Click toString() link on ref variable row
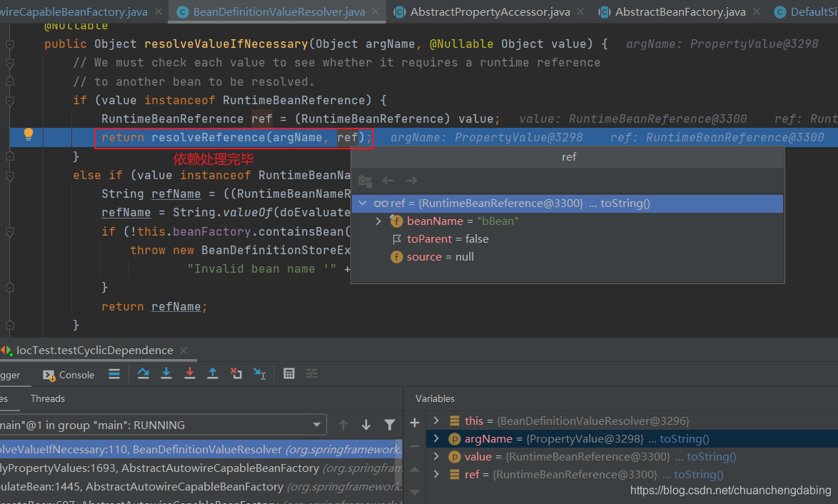838x504 pixels. tap(698, 474)
